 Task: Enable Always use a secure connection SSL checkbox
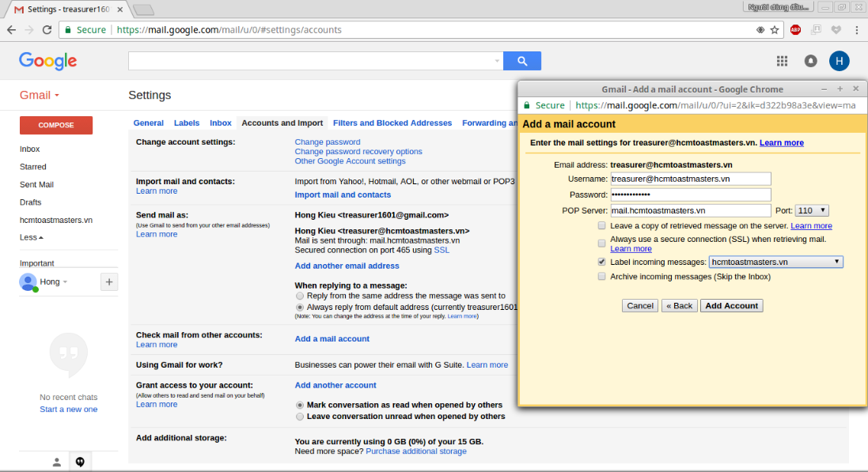[x=601, y=244]
